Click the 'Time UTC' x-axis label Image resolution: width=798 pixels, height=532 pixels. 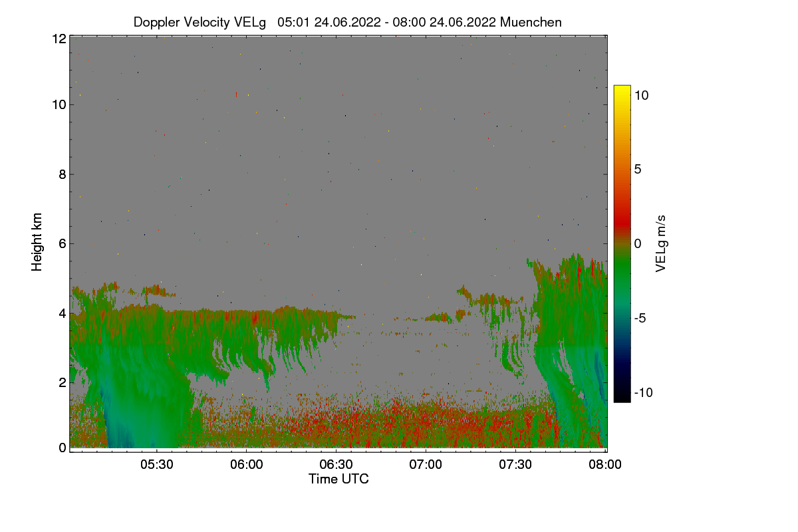pyautogui.click(x=338, y=479)
